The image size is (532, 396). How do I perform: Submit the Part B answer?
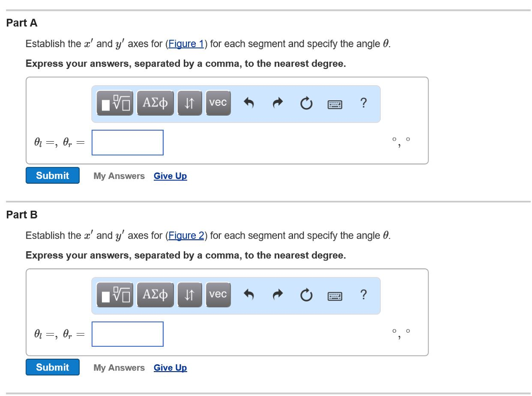click(x=52, y=367)
